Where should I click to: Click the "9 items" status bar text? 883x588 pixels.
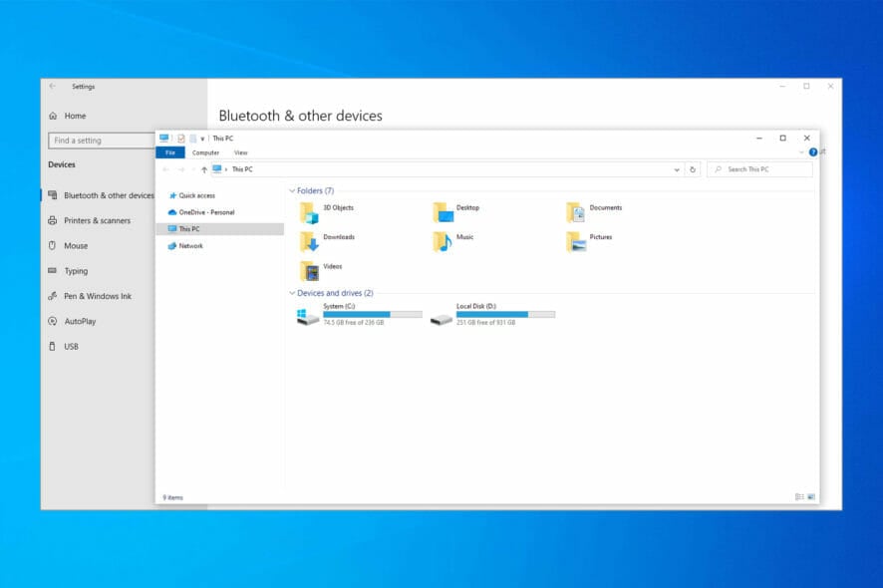pos(172,497)
